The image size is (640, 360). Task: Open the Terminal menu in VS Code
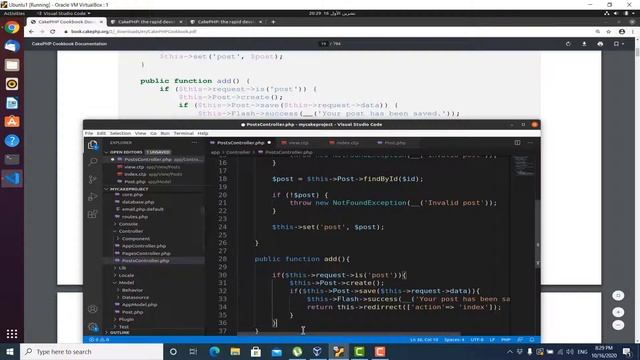[184, 133]
